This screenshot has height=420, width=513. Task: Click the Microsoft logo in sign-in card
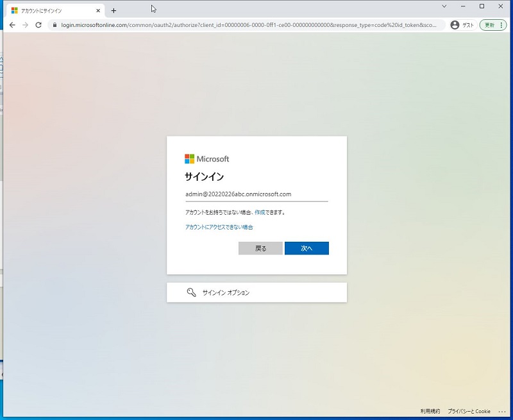[206, 159]
